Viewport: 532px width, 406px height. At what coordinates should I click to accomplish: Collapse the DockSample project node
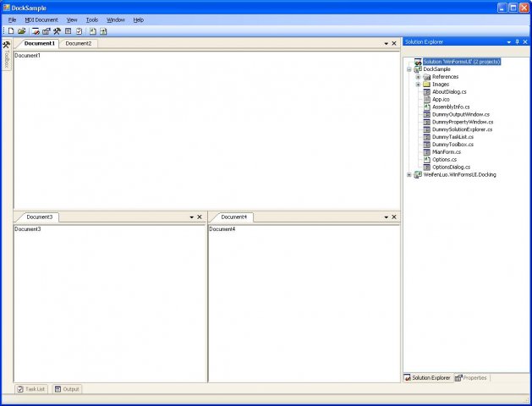(x=409, y=69)
